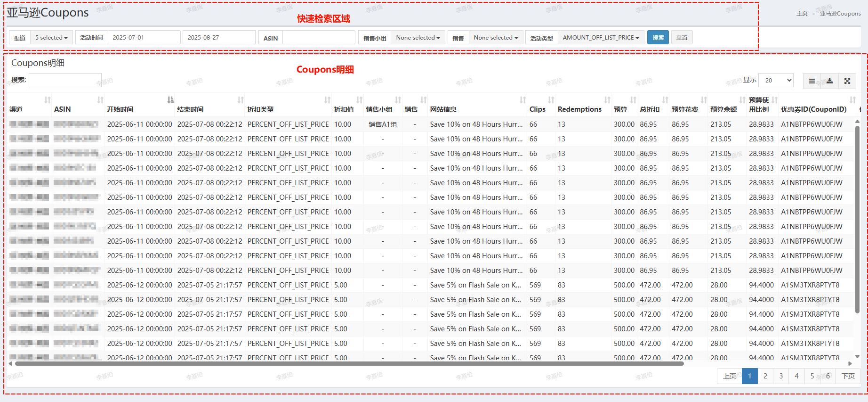Open the 销售 None selected dropdown
The width and height of the screenshot is (868, 402).
point(496,38)
